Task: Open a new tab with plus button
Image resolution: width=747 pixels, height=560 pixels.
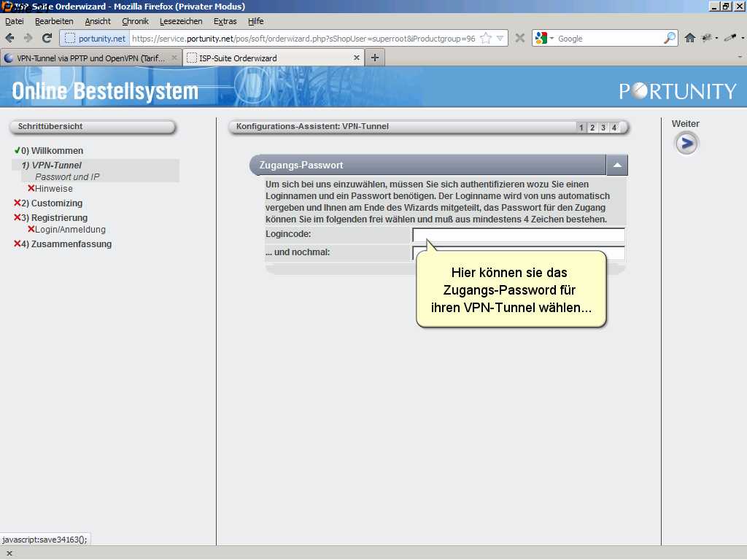Action: (x=375, y=58)
